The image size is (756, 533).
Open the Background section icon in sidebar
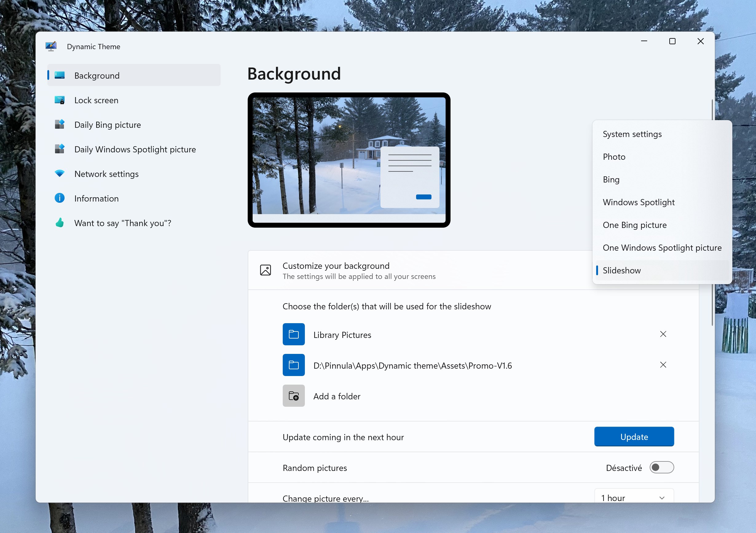coord(60,75)
